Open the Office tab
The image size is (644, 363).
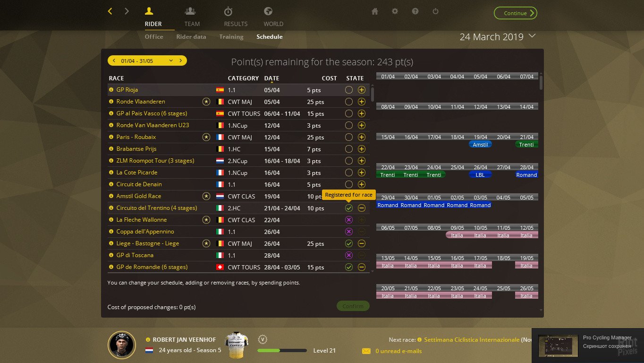pos(153,36)
